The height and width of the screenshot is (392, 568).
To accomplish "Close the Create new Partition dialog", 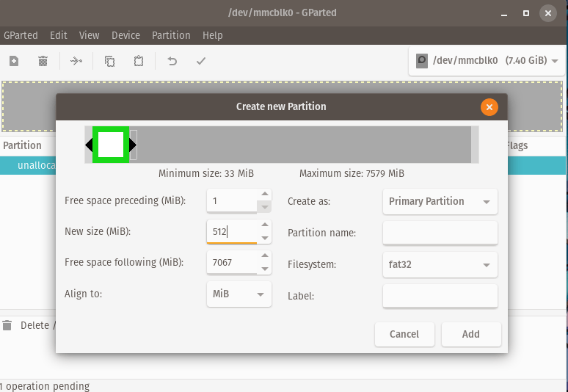I will point(489,106).
